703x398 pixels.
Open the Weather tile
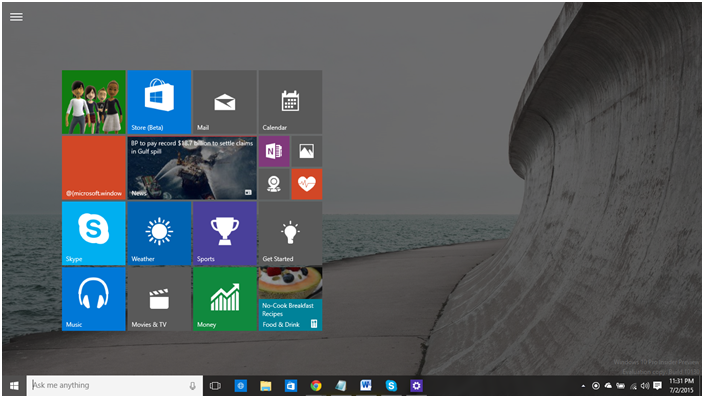159,233
